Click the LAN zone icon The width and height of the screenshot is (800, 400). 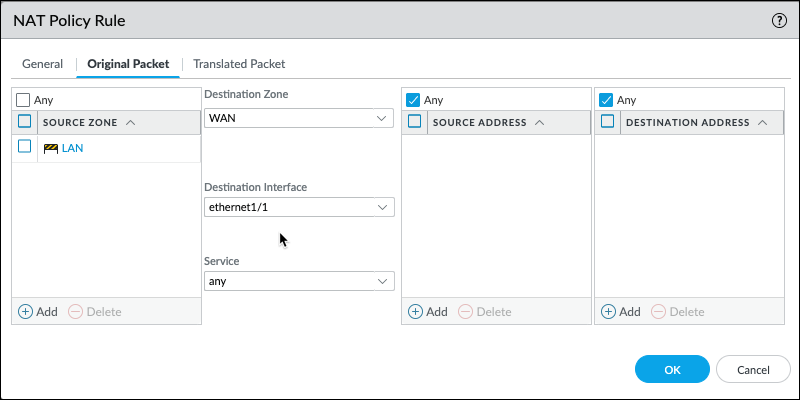51,148
